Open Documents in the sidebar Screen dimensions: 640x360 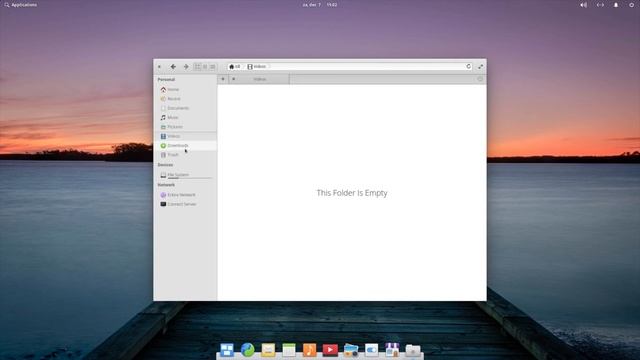click(186, 108)
